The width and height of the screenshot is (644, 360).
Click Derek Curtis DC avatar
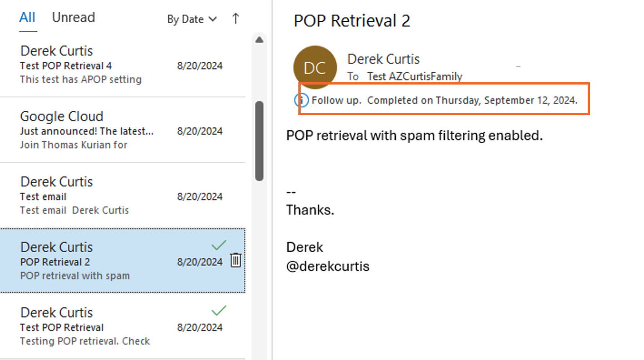[315, 67]
